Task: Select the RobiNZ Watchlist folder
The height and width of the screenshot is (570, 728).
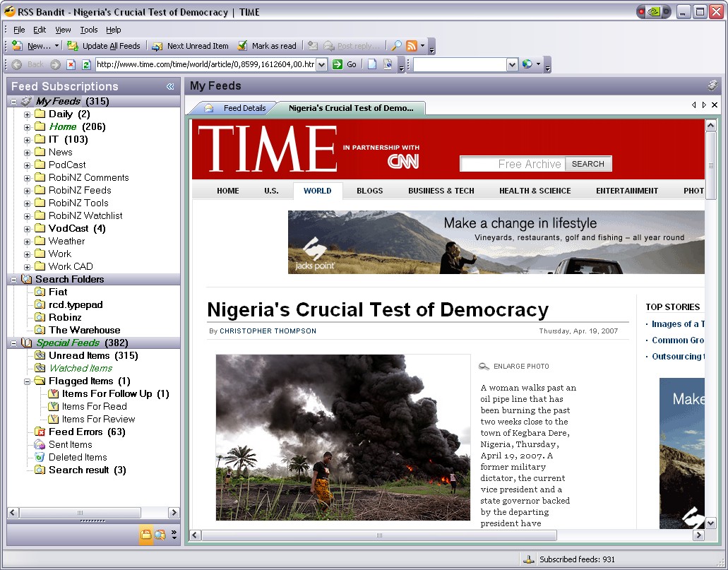Action: point(85,216)
